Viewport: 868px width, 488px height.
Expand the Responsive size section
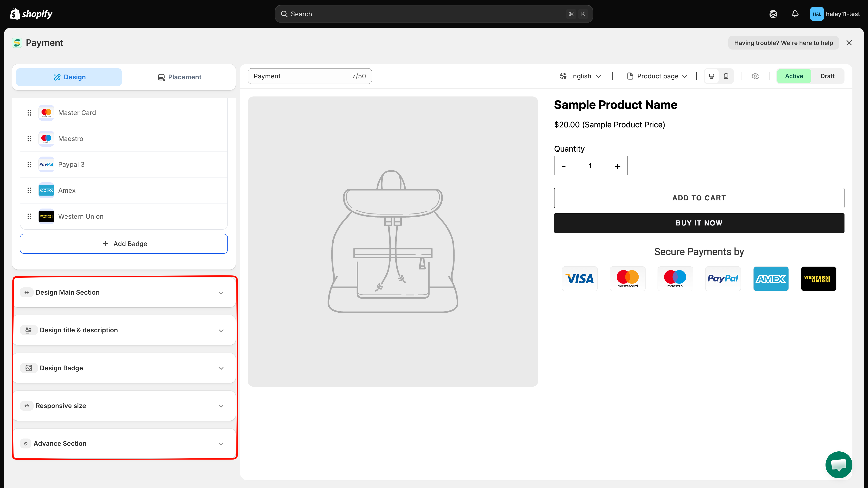[124, 406]
